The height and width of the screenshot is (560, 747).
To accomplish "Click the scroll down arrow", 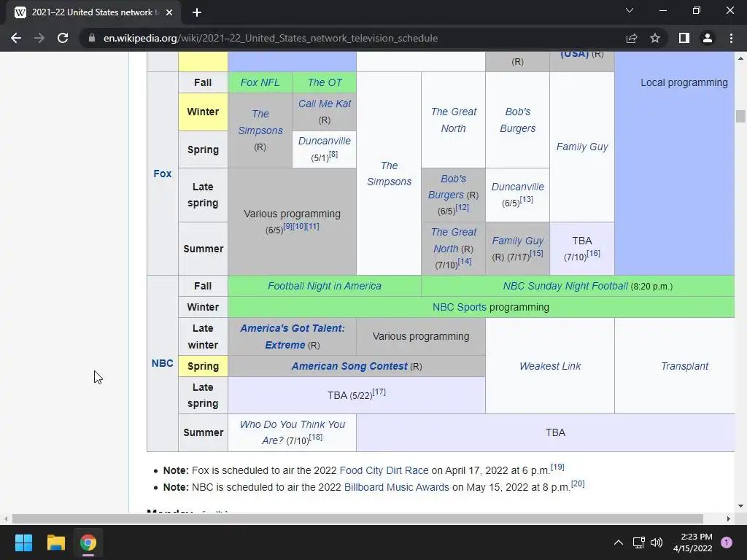I will 740,506.
